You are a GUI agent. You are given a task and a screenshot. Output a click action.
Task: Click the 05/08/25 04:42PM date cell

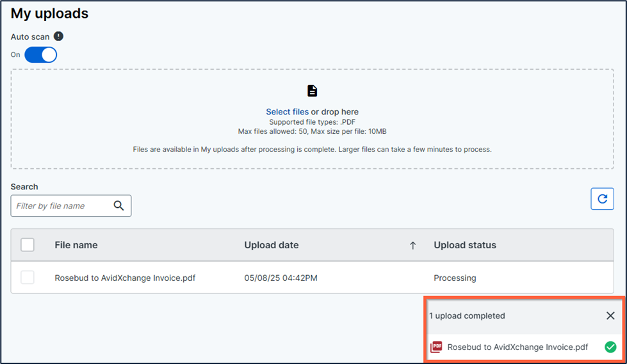coord(281,278)
